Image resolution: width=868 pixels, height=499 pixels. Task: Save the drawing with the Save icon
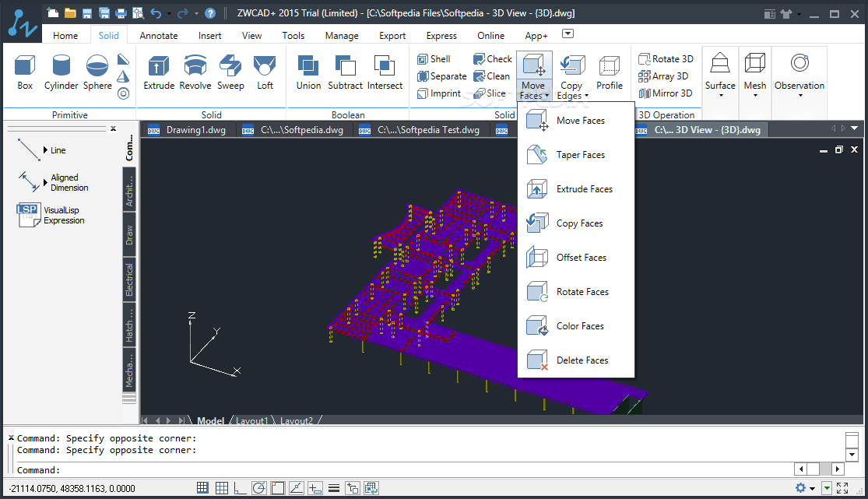[x=87, y=12]
